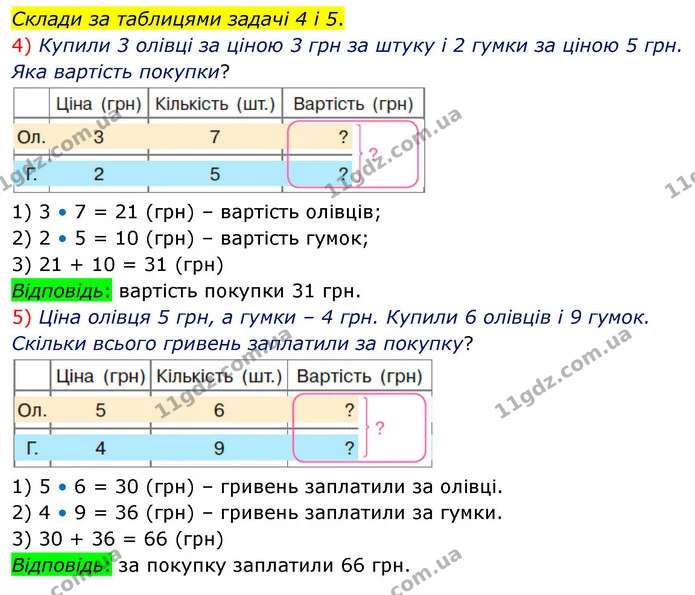Image resolution: width=695 pixels, height=595 pixels.
Task: Click quantity value 9 in second table
Action: coord(219,448)
